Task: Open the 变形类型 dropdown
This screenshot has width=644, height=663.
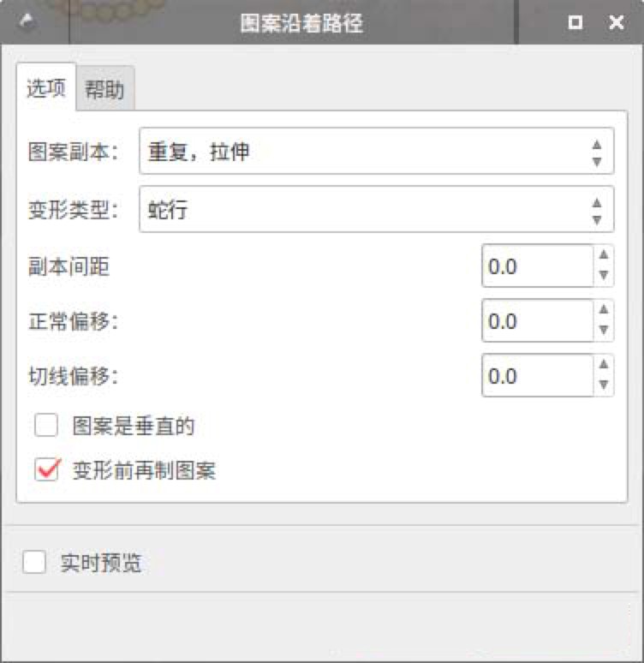Action: 376,210
